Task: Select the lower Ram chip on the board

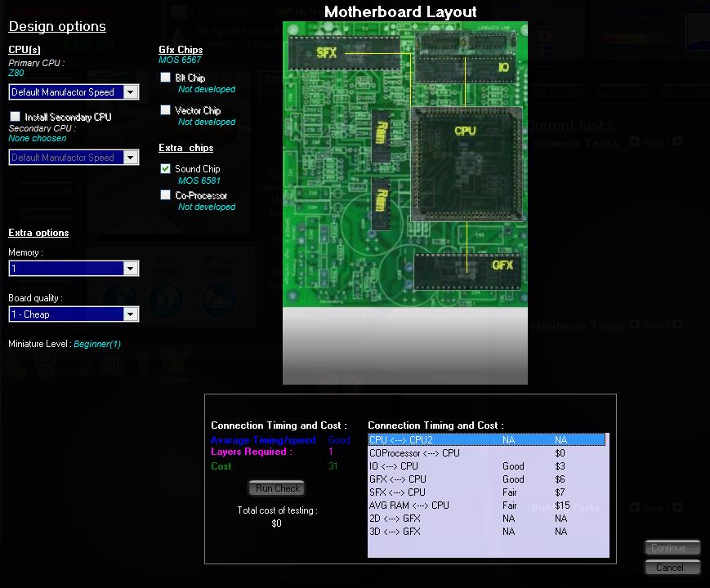Action: (381, 203)
